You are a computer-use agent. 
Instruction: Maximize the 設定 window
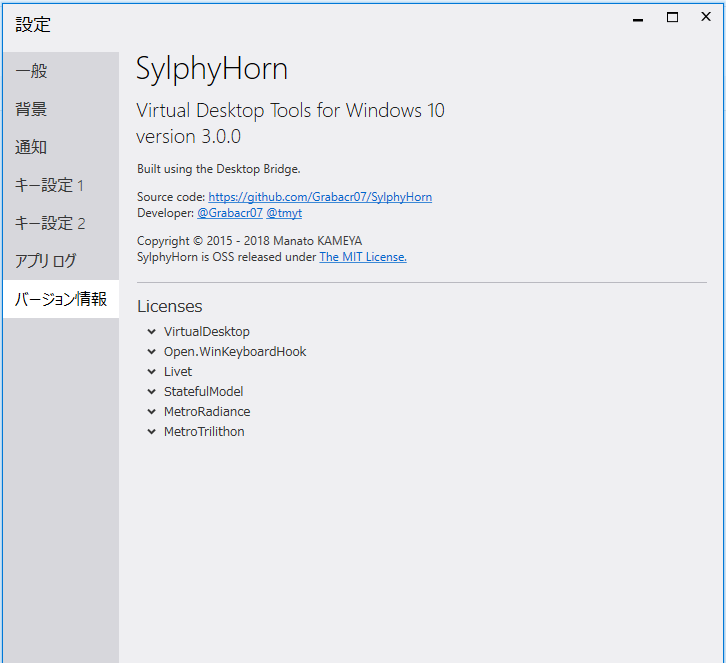click(672, 18)
